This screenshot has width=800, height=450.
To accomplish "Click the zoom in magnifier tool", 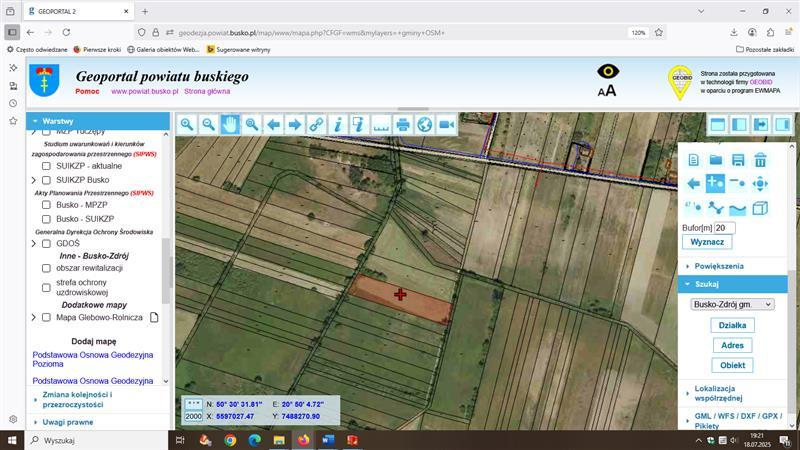I will (x=187, y=124).
